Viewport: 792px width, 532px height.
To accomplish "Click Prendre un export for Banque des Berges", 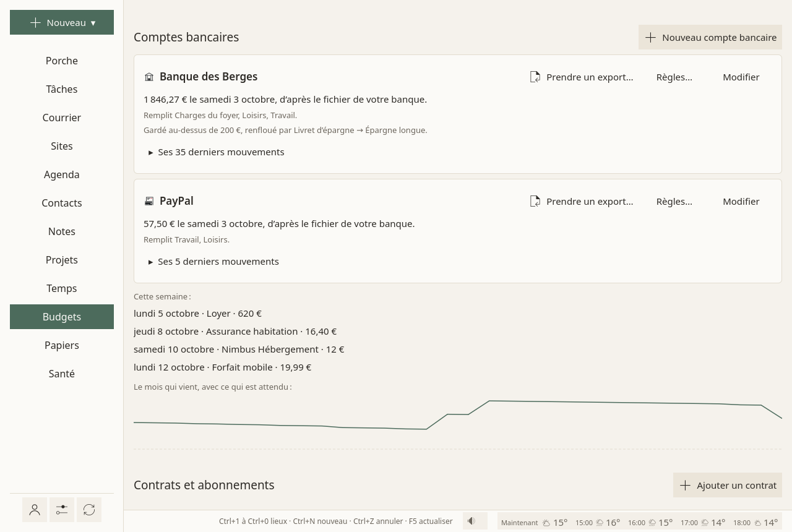I will (x=582, y=77).
